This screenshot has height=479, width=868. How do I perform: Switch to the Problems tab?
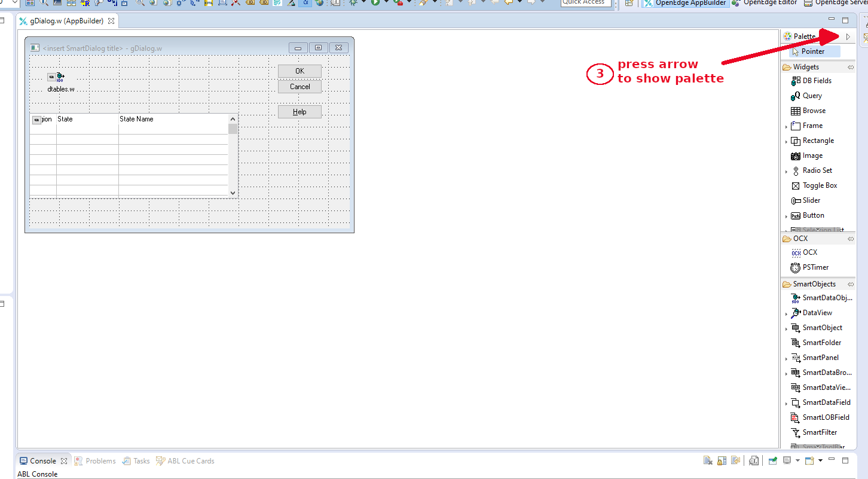(x=95, y=461)
